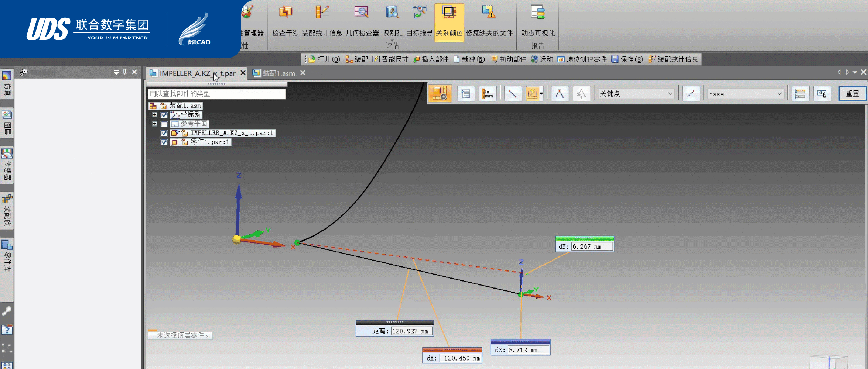Viewport: 868px width, 369px height.
Task: Uncheck the 零件1.par:1 checkbox
Action: click(x=164, y=142)
